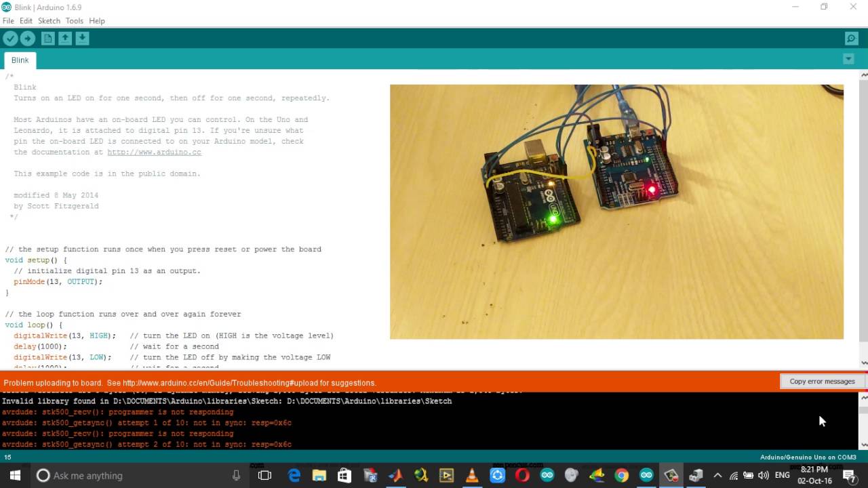Open Google Chrome from the taskbar
This screenshot has width=868, height=488.
point(621,475)
